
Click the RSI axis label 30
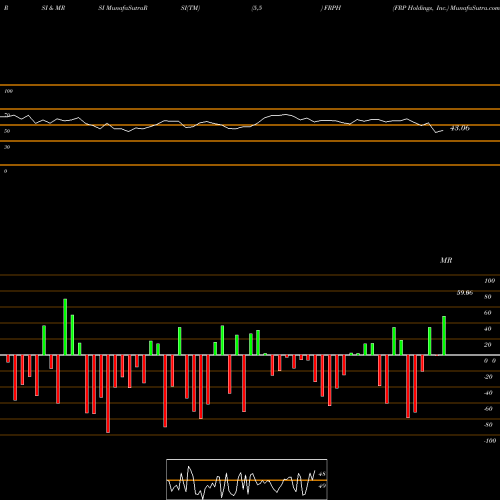7,147
